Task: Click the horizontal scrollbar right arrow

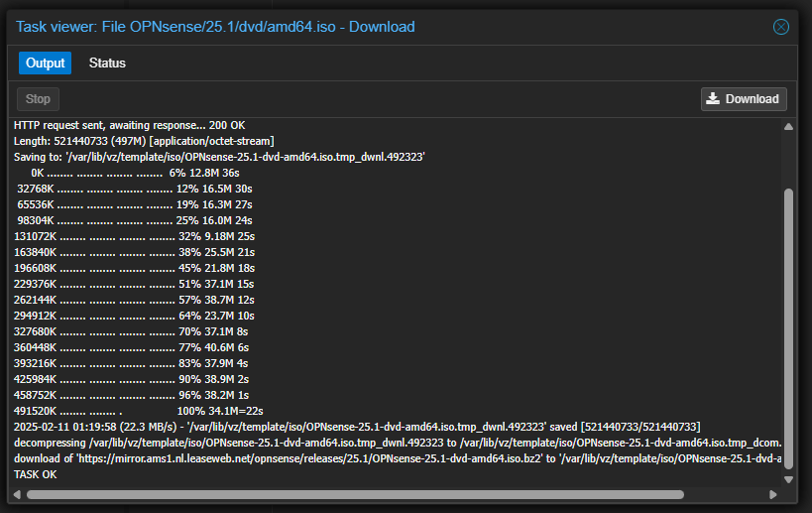Action: tap(772, 494)
